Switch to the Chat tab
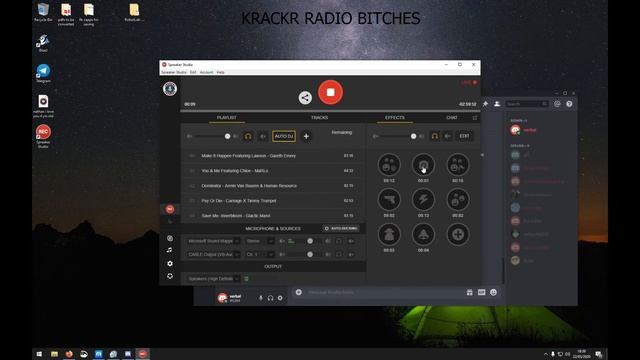The image size is (640, 360). [x=451, y=118]
